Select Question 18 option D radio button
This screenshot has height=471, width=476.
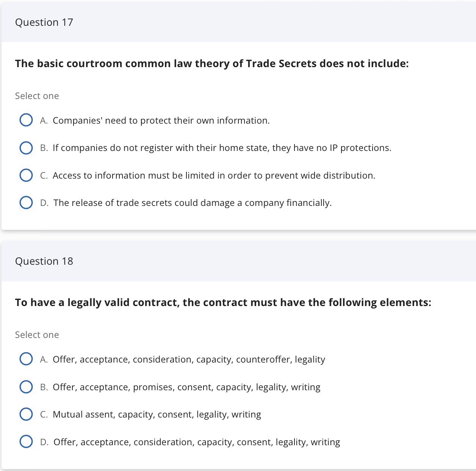[26, 442]
